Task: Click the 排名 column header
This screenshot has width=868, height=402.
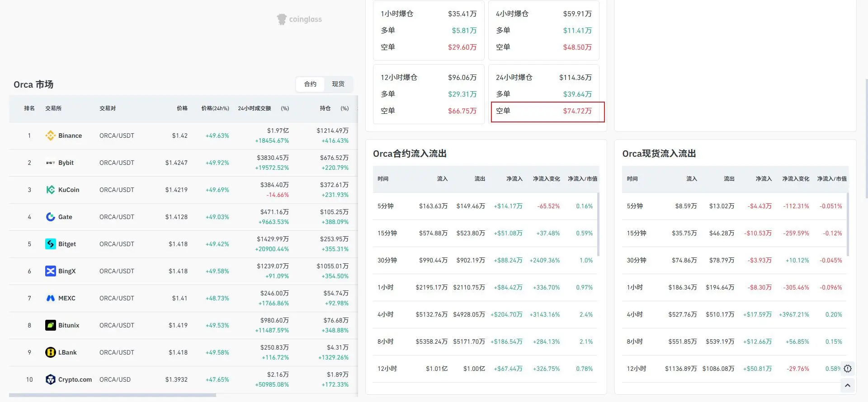Action: click(29, 108)
